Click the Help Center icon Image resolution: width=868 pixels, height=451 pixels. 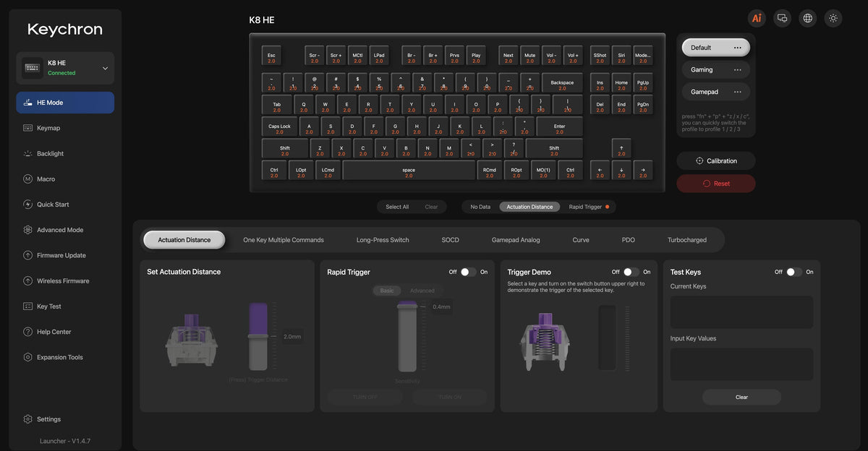coord(27,332)
